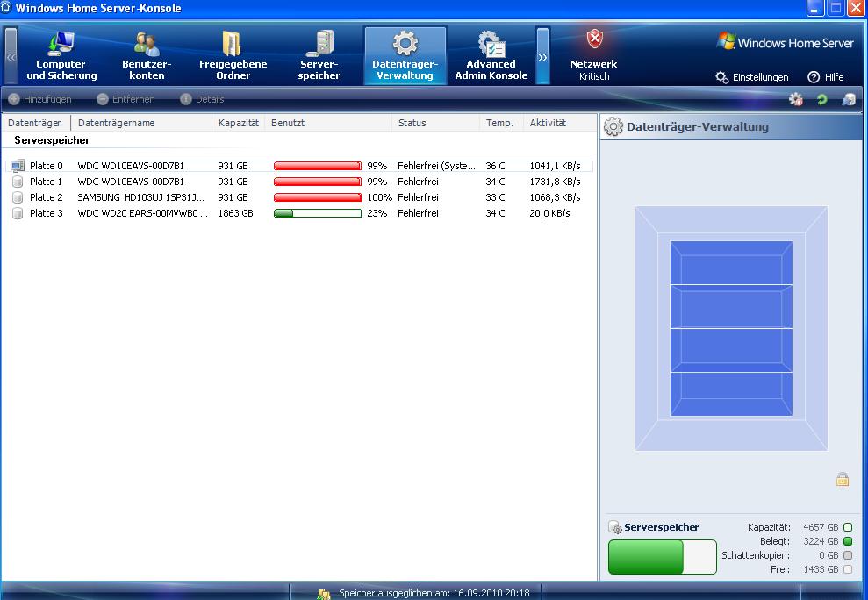Select the Platte 1 disk icon
This screenshot has width=868, height=600.
pyautogui.click(x=18, y=182)
